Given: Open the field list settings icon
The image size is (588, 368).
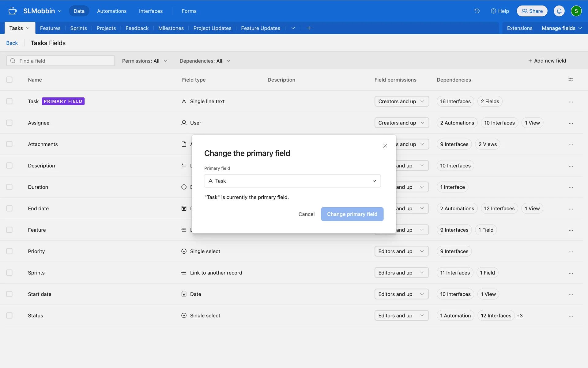Looking at the screenshot, I should 571,80.
